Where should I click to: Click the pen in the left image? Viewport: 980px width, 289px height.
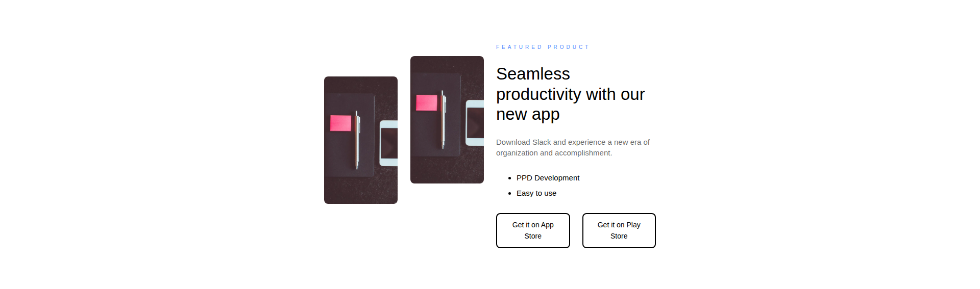[x=357, y=140]
